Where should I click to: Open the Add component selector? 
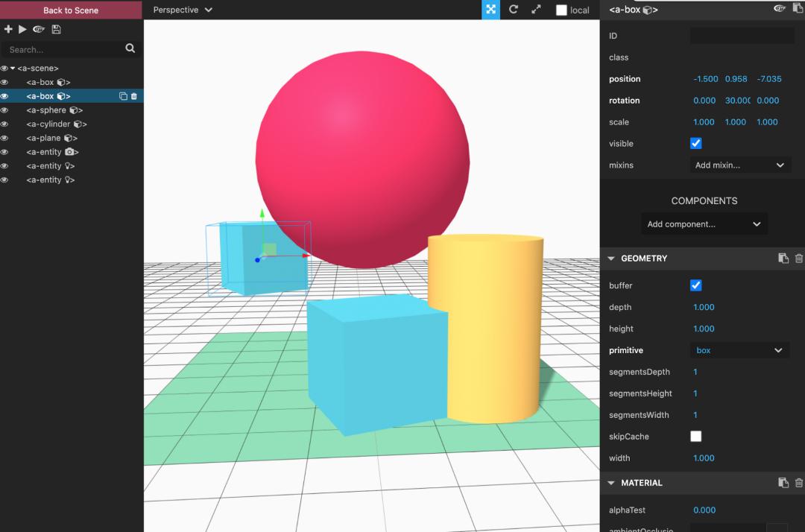click(704, 224)
